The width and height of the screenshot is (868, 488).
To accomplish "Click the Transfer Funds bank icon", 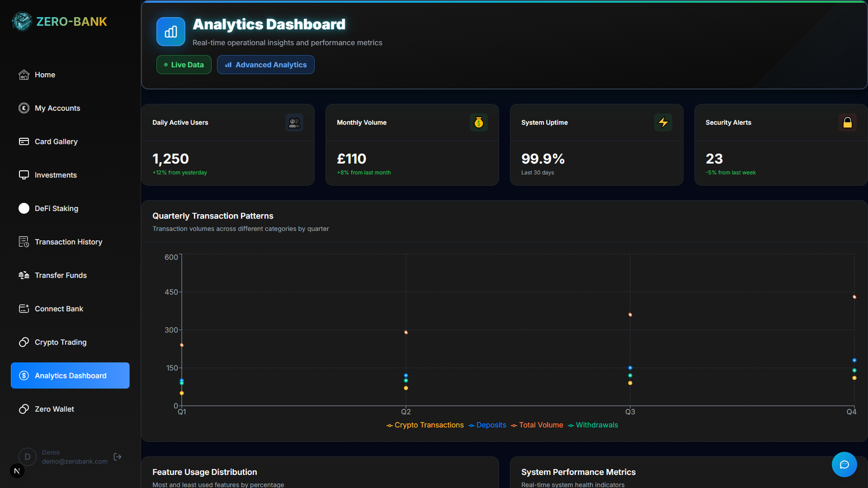I will [x=24, y=275].
